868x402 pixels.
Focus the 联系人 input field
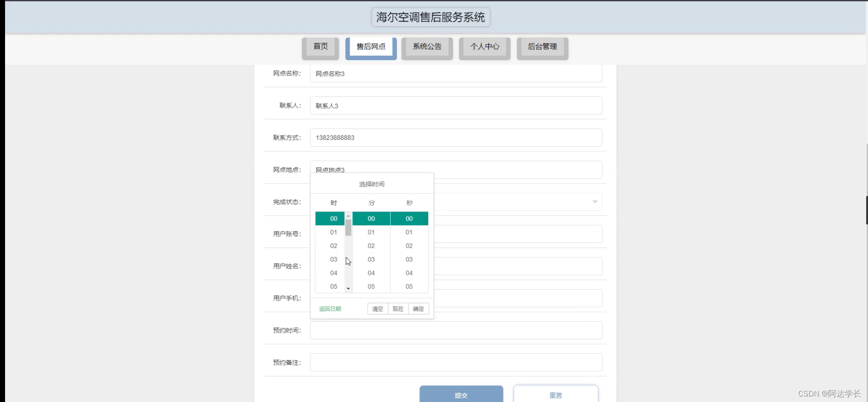tap(456, 106)
